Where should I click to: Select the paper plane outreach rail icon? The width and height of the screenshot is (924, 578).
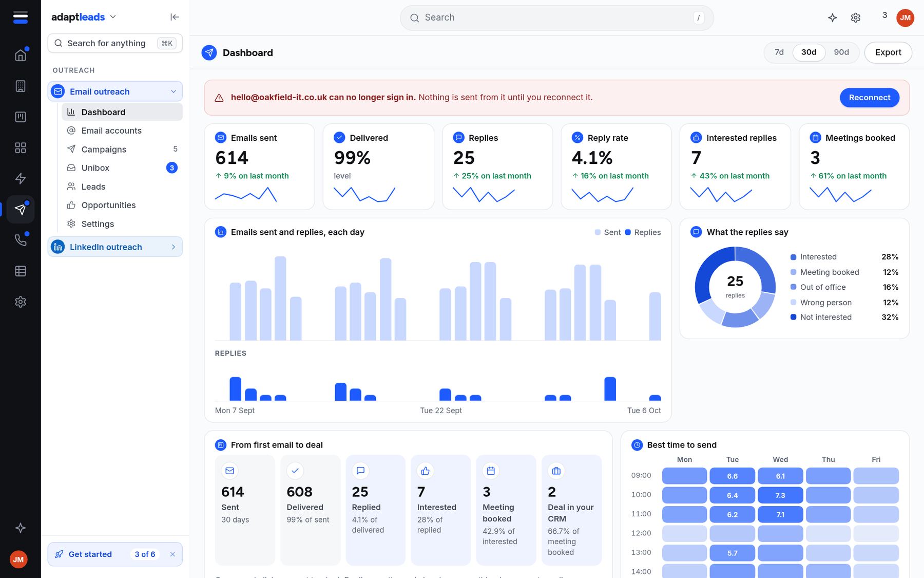coord(21,209)
